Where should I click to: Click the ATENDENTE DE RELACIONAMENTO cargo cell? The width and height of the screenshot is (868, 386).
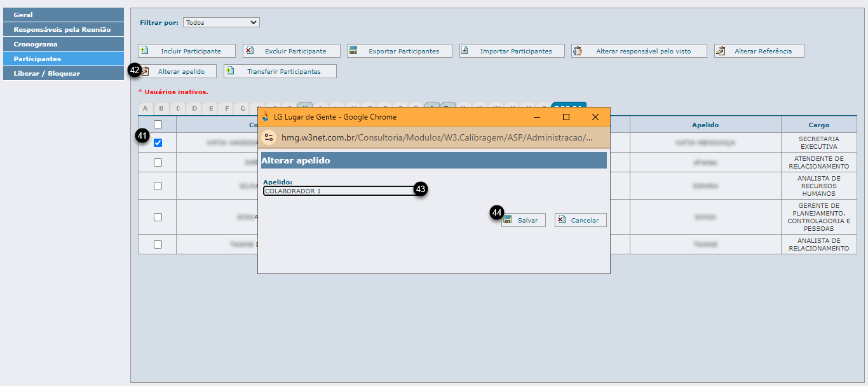click(x=819, y=162)
